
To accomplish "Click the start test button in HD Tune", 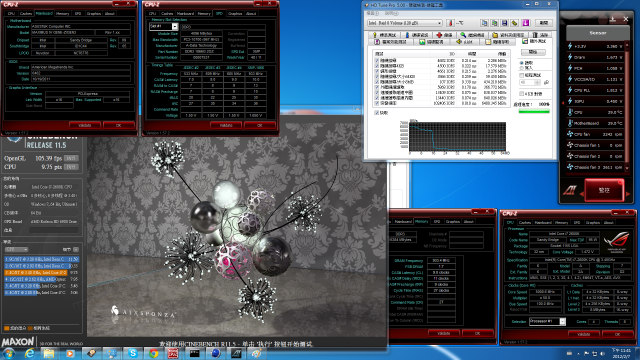I will tap(533, 52).
